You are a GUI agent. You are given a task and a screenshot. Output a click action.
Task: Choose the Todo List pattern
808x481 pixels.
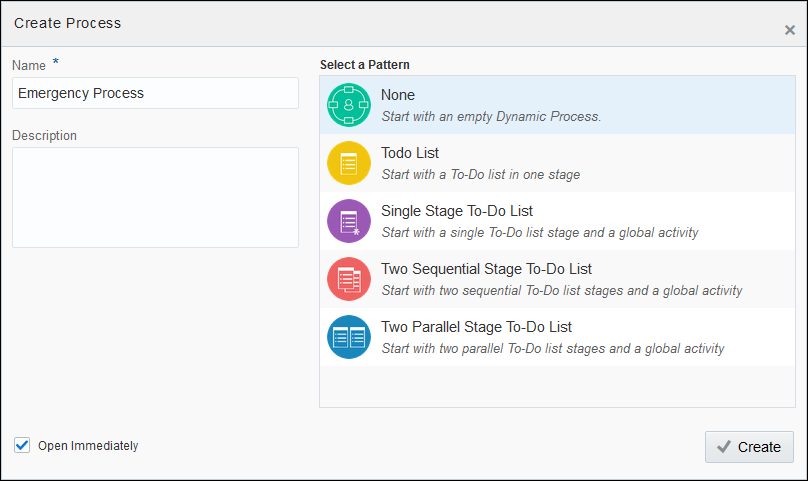point(410,153)
